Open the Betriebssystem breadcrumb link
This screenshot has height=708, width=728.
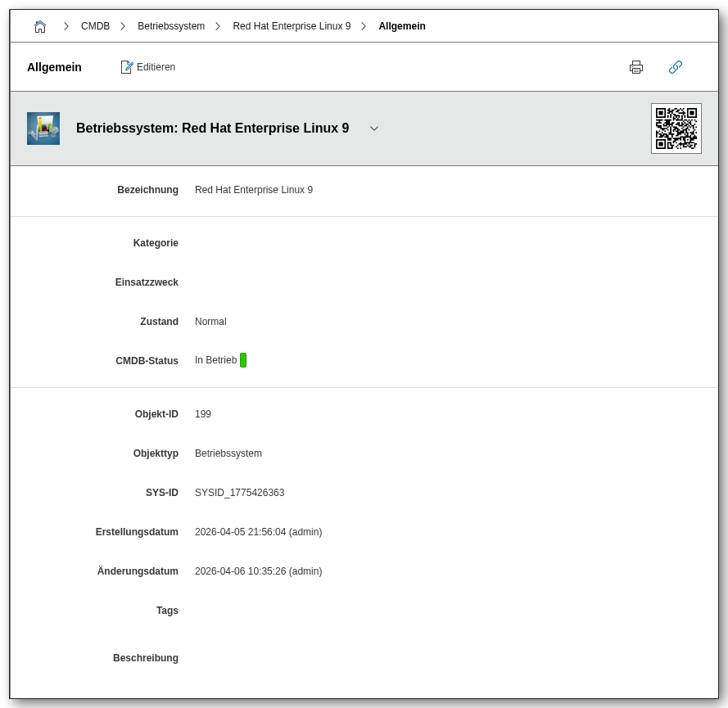[x=171, y=26]
